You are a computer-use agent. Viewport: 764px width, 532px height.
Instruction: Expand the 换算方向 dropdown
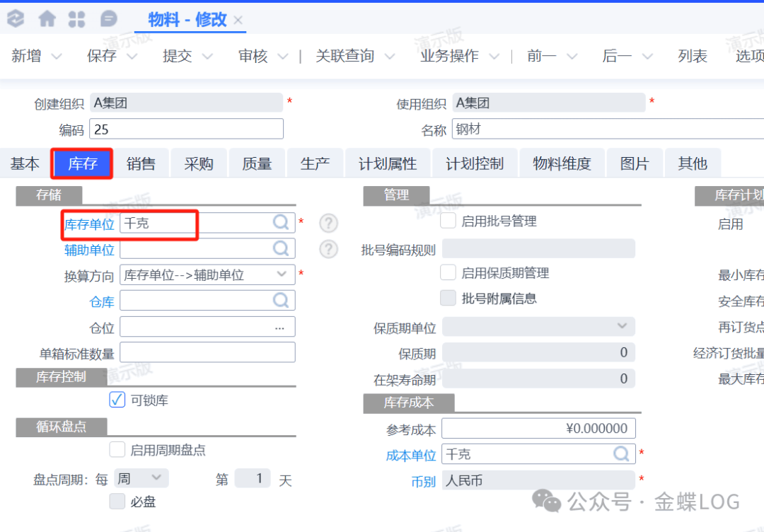click(x=282, y=274)
